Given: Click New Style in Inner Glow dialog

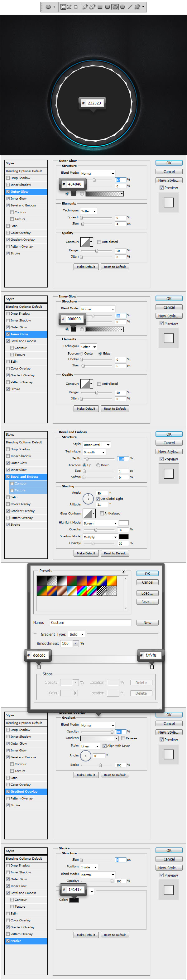Looking at the screenshot, I should (169, 316).
